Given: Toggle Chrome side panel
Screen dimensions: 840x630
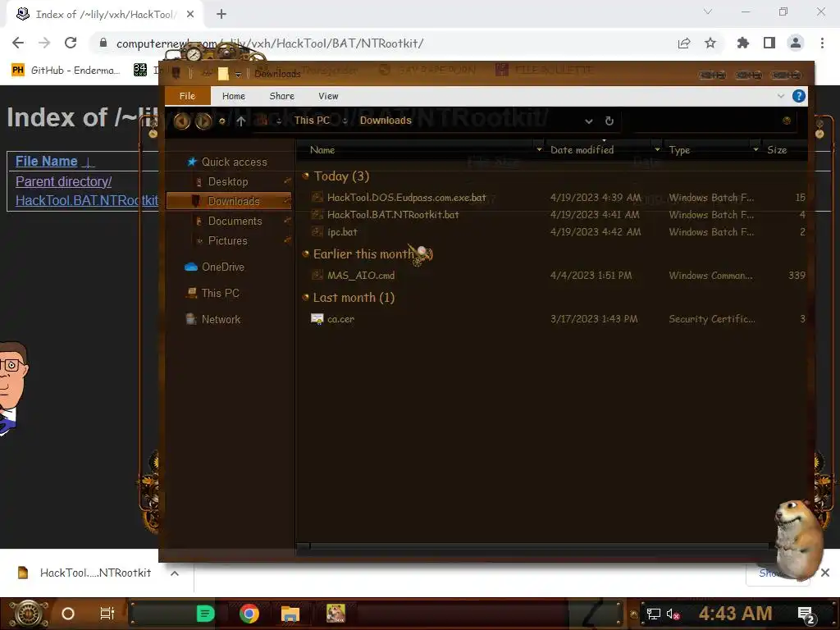Looking at the screenshot, I should tap(769, 43).
